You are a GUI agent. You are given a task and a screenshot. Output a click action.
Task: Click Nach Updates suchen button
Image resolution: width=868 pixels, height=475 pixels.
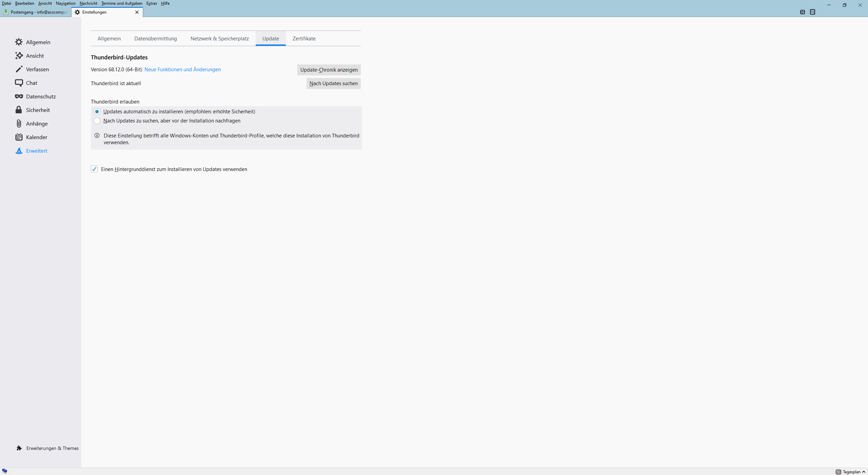tap(333, 83)
